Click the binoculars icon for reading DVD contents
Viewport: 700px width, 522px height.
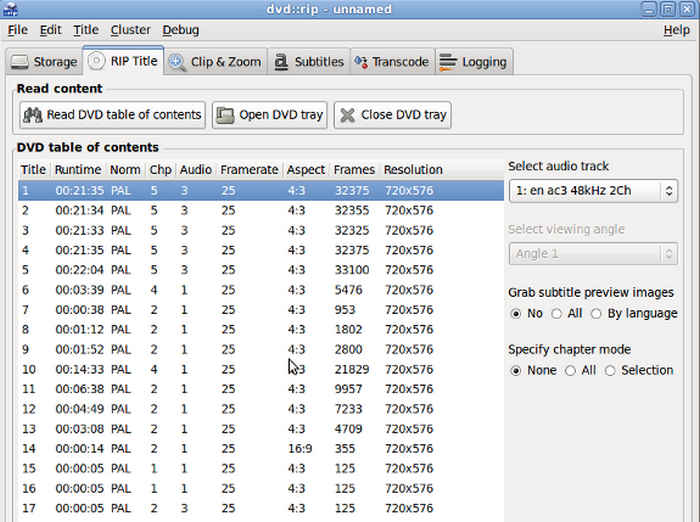33,115
